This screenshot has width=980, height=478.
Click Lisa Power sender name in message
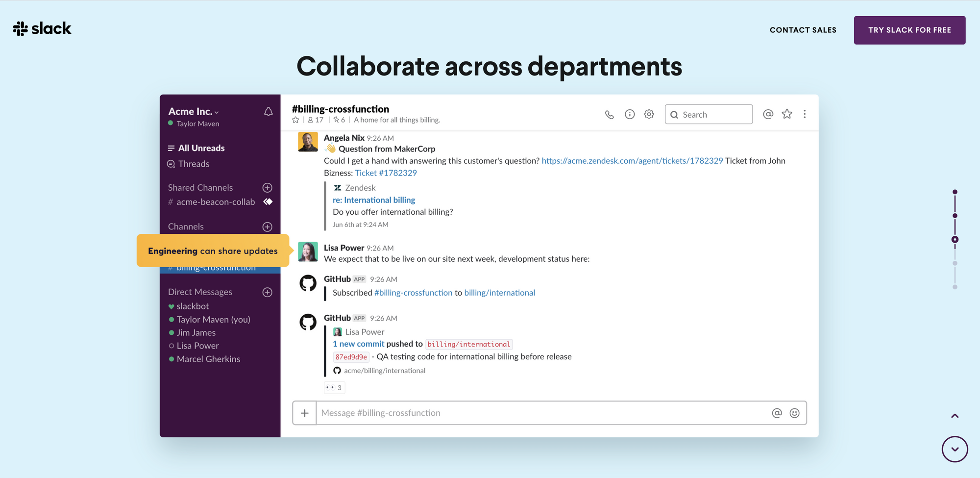[x=344, y=248]
